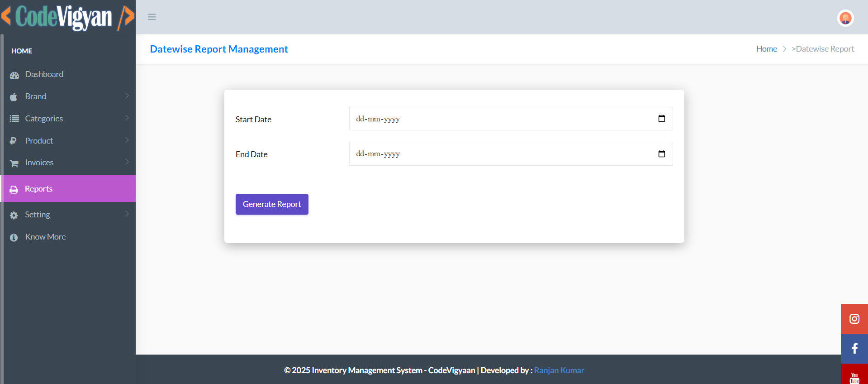Click the hamburger menu toggle icon
This screenshot has width=868, height=384.
coord(152,17)
